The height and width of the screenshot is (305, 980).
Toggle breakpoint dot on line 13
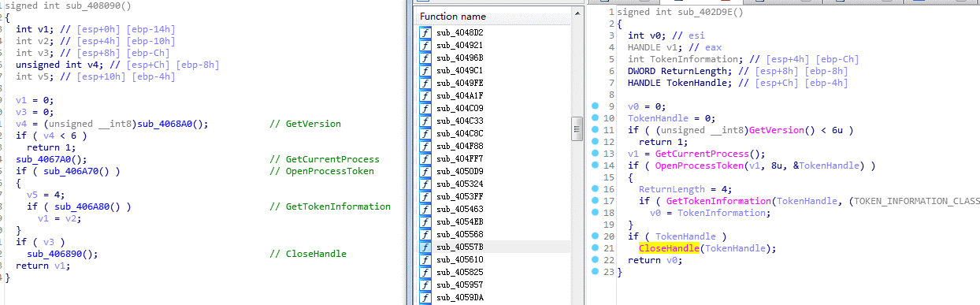(596, 153)
